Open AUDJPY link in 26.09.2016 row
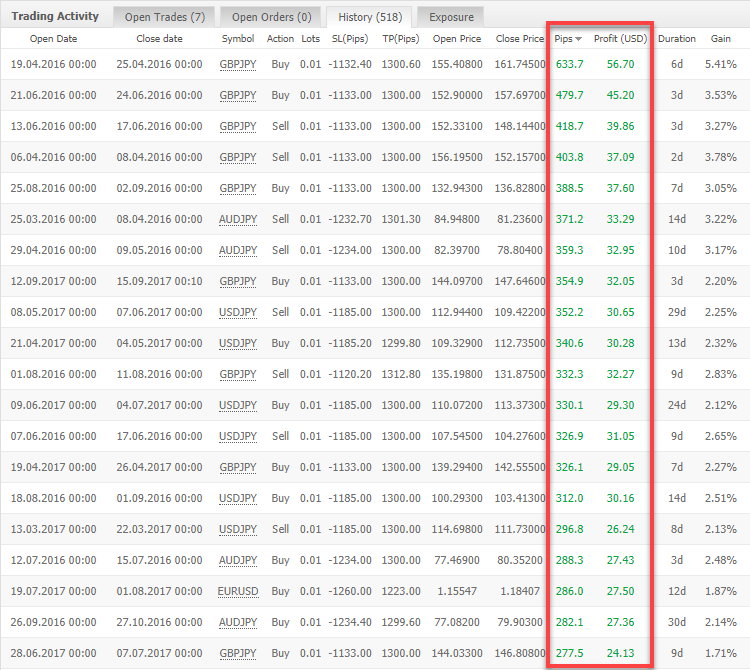The image size is (750, 670). pos(238,623)
